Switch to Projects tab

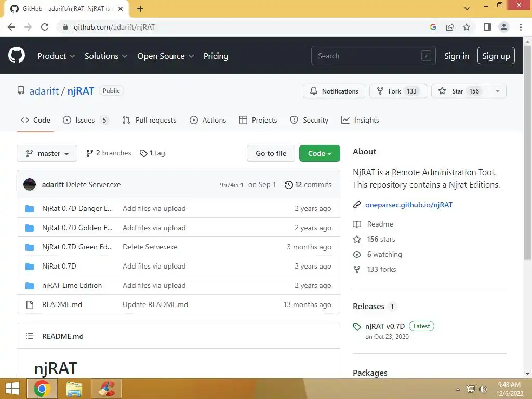click(x=258, y=120)
